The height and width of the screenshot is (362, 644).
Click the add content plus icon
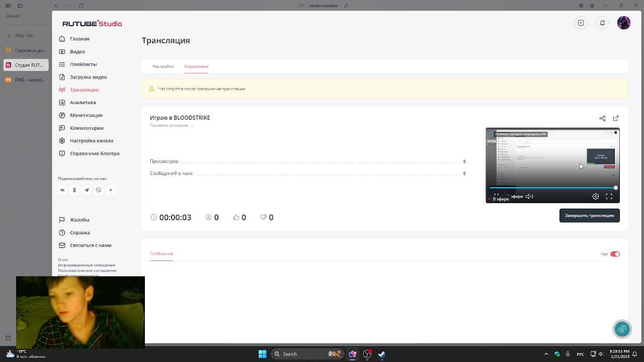[x=581, y=23]
